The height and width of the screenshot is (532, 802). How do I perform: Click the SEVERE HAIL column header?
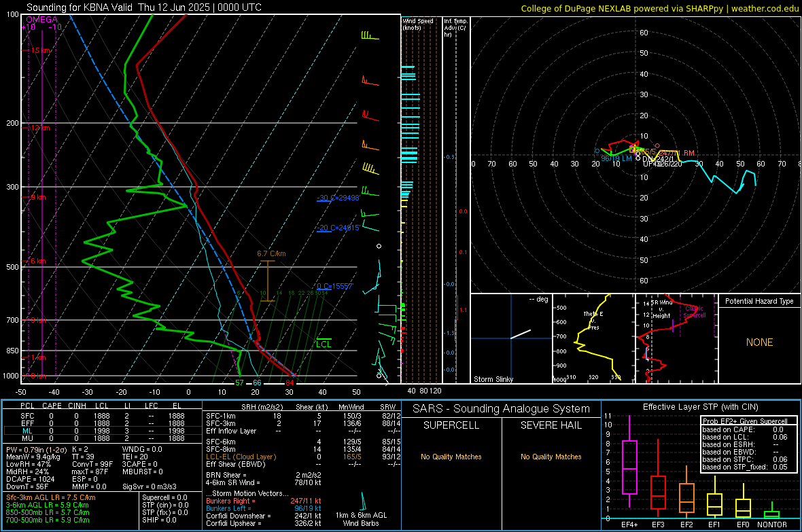[x=551, y=425]
